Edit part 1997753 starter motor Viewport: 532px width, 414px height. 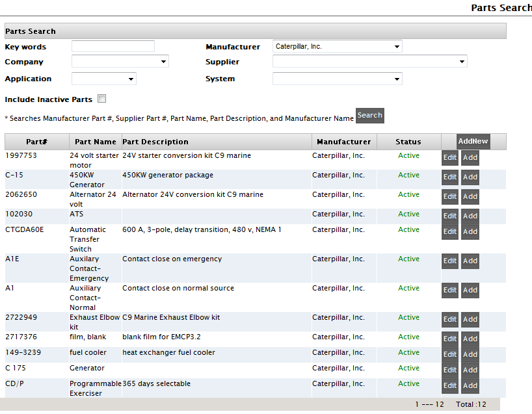(x=449, y=157)
